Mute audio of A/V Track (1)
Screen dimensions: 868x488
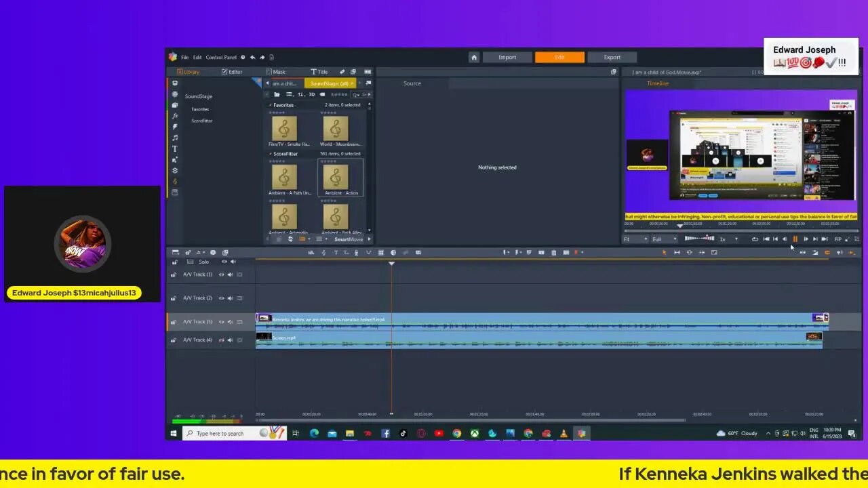point(230,274)
